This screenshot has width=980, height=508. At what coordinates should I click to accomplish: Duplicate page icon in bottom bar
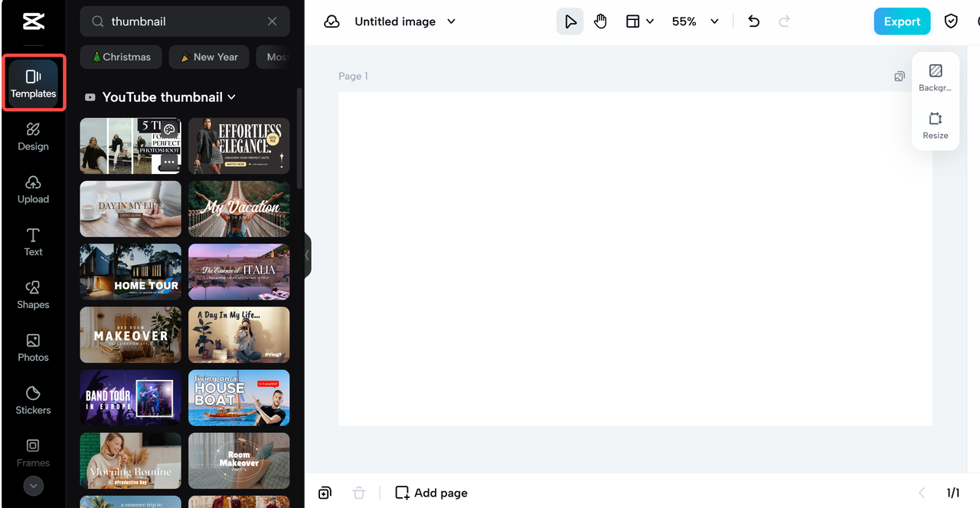click(x=325, y=493)
